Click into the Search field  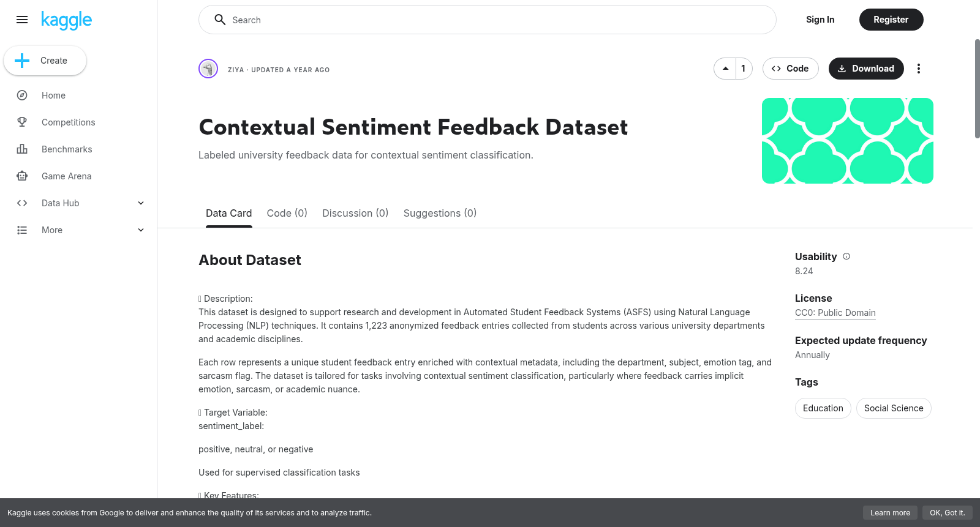pyautogui.click(x=488, y=20)
